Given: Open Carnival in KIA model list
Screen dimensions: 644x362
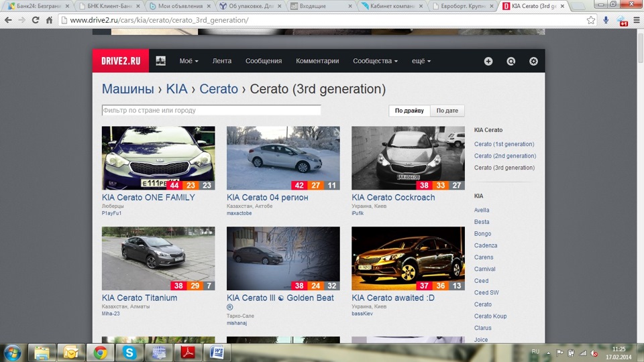Looking at the screenshot, I should 484,269.
